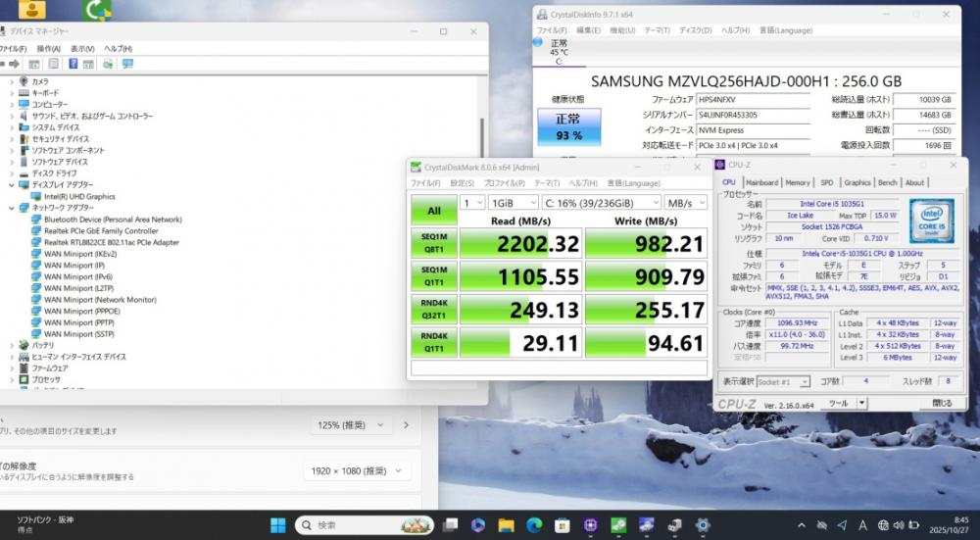Viewport: 980px width, 540px height.
Task: Click the taskbar 検索 search box
Action: (365, 525)
